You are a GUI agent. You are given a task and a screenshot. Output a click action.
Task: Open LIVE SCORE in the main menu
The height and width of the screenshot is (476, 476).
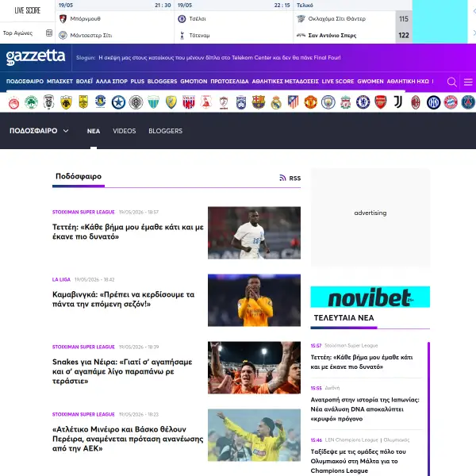338,82
